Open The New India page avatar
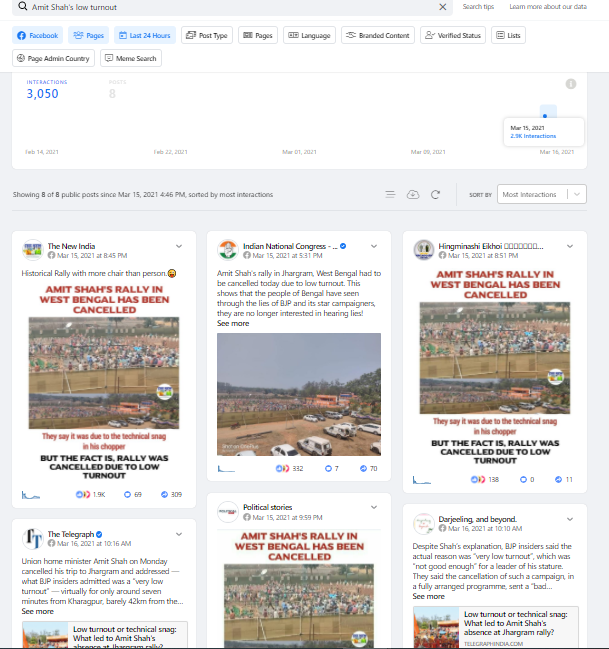The image size is (609, 649). [33, 249]
